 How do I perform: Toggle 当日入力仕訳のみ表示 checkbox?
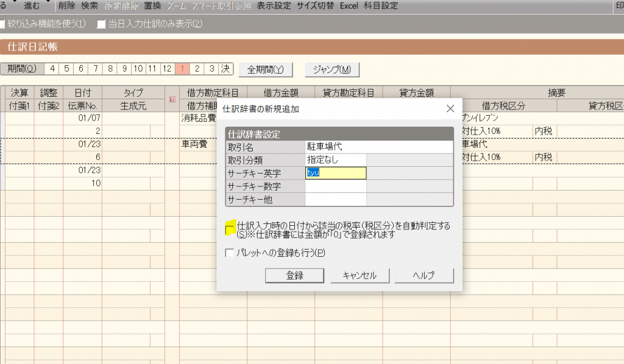pos(102,24)
